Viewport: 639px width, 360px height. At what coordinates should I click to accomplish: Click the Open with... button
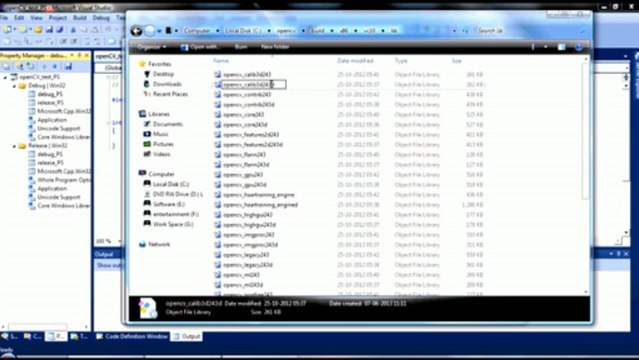200,47
